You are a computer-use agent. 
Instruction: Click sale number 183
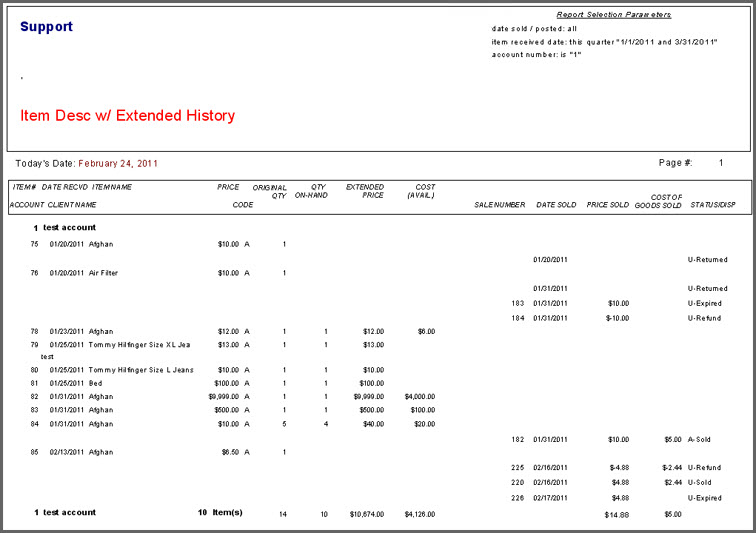tap(517, 303)
